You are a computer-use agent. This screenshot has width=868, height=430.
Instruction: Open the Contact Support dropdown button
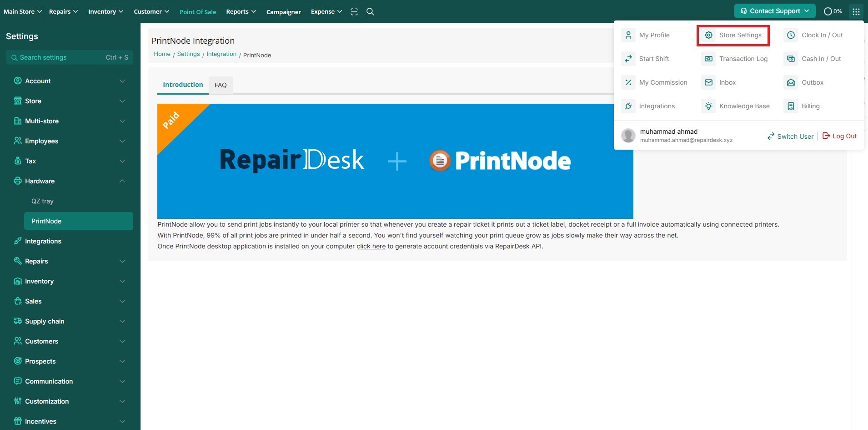click(774, 11)
